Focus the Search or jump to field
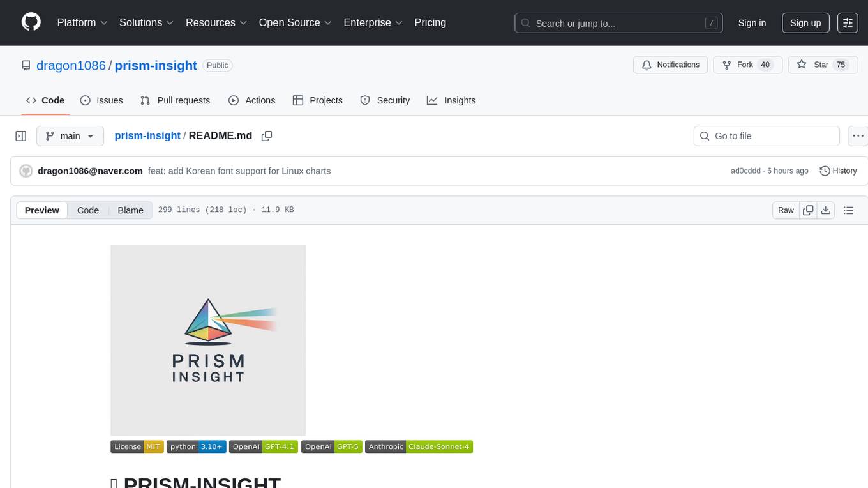This screenshot has width=868, height=488. pyautogui.click(x=618, y=23)
